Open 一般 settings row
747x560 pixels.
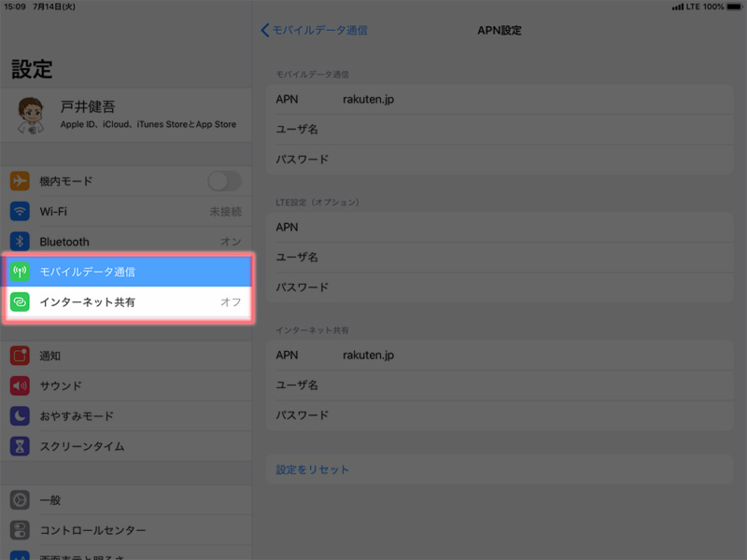pos(126,500)
